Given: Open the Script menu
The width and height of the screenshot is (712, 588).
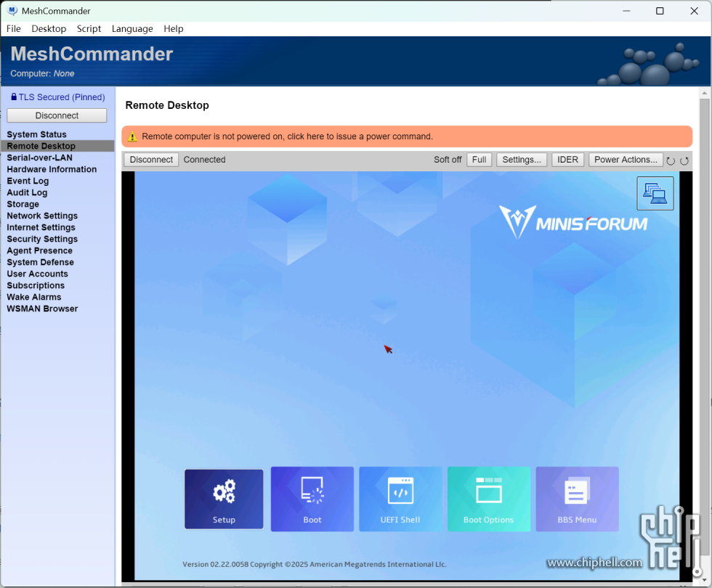Looking at the screenshot, I should tap(89, 28).
